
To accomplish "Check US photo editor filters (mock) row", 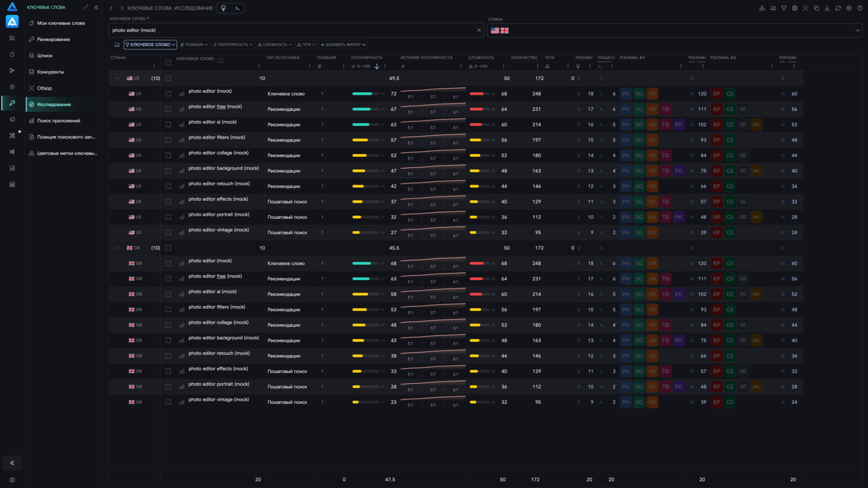I will tap(168, 140).
